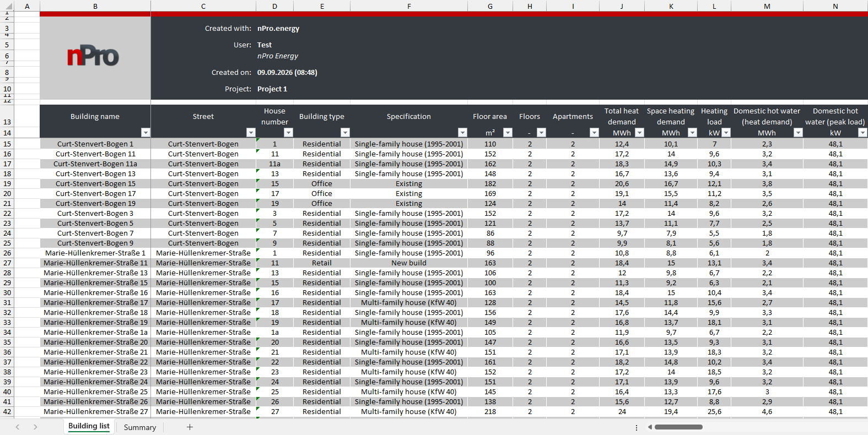Select the 'Project 1' cell
This screenshot has height=435, width=868.
(272, 89)
